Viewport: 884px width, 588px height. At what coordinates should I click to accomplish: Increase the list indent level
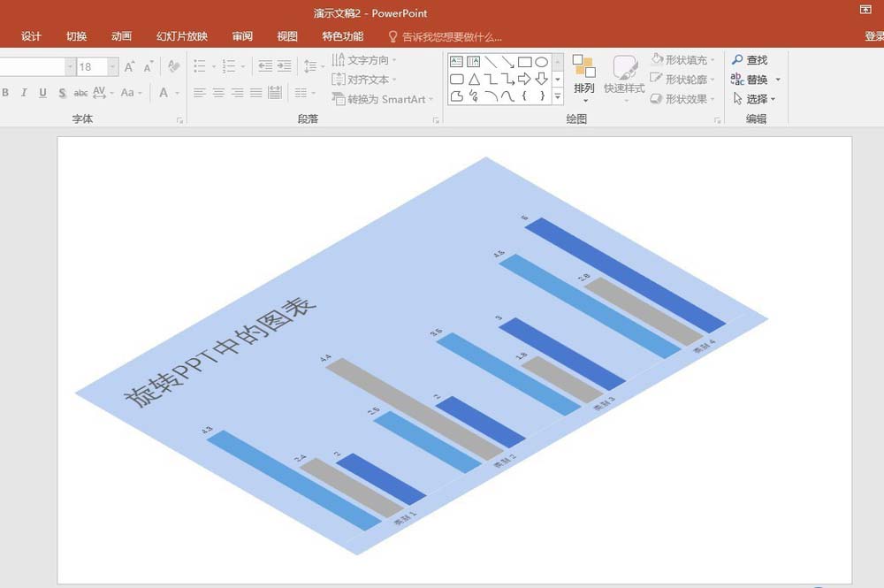284,66
